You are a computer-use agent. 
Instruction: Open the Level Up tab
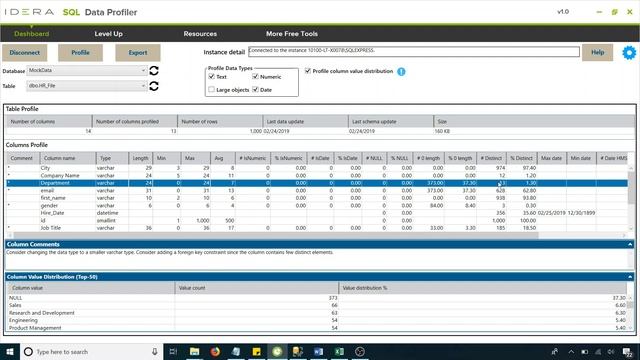pyautogui.click(x=109, y=34)
